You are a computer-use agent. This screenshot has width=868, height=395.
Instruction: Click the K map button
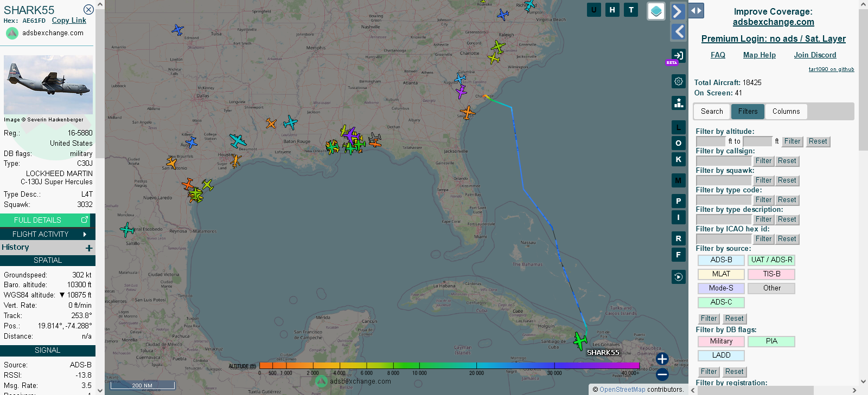coord(678,159)
